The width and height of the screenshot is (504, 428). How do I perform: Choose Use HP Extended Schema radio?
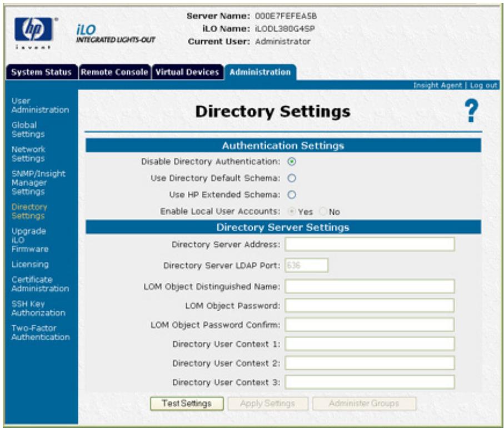tap(292, 195)
